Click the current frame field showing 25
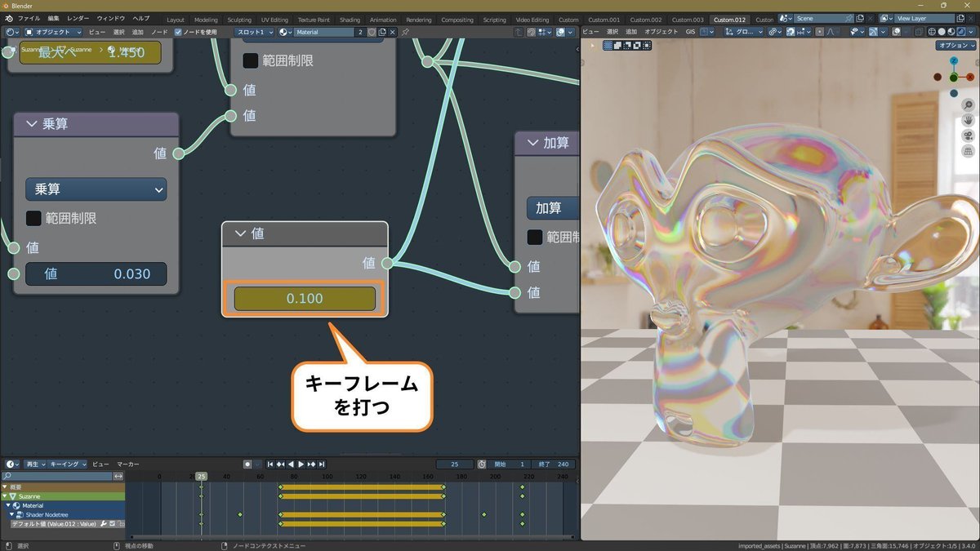 (x=455, y=464)
